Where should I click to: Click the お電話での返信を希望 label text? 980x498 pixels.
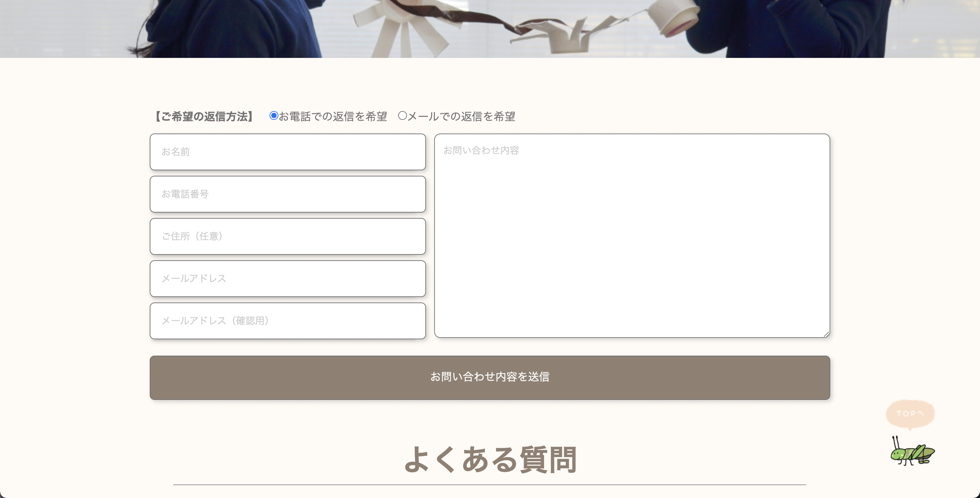(333, 116)
